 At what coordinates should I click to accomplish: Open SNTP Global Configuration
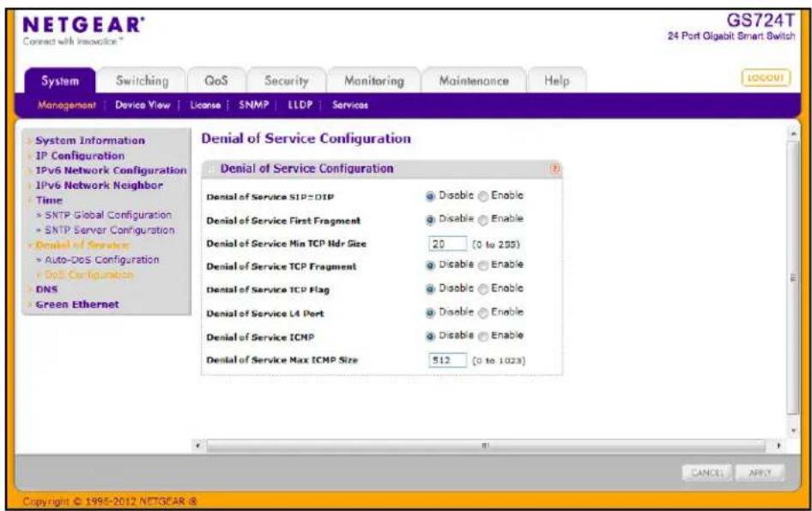pos(107,215)
